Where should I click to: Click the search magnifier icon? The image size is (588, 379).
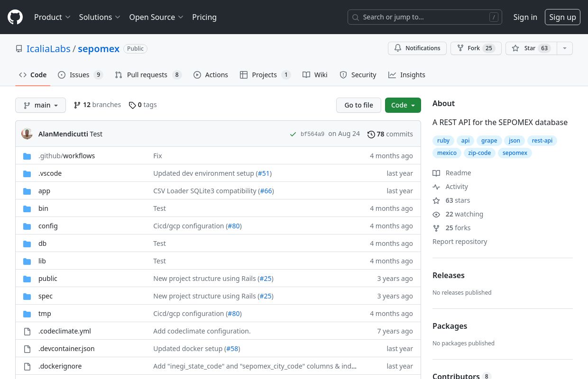(x=356, y=17)
